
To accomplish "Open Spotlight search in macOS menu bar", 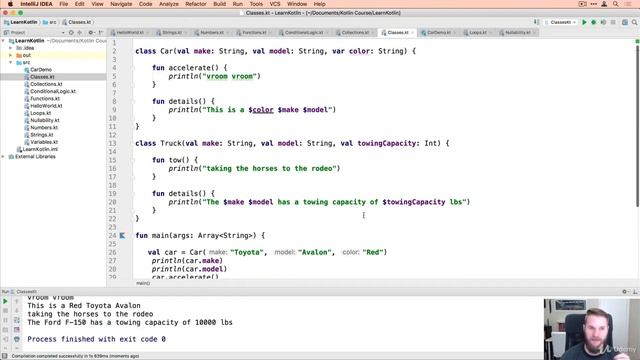I will [x=616, y=4].
